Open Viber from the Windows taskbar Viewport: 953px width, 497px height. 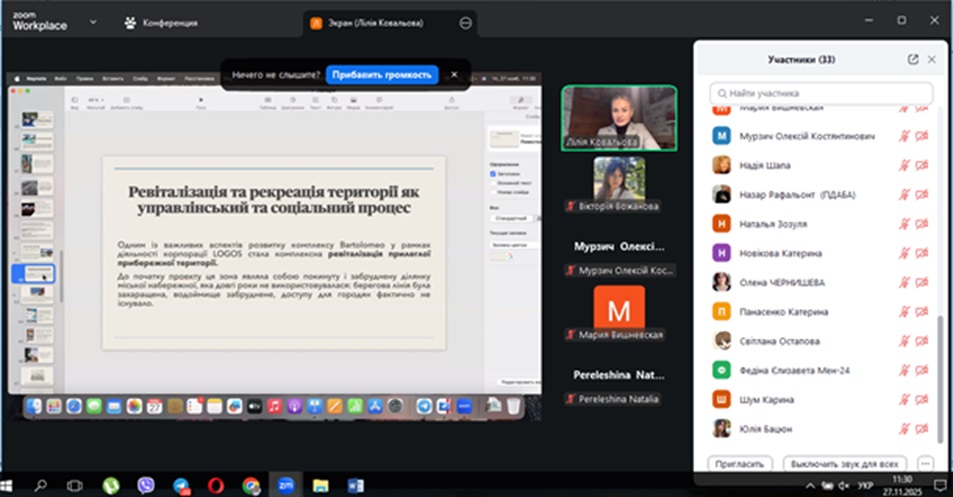(x=146, y=485)
